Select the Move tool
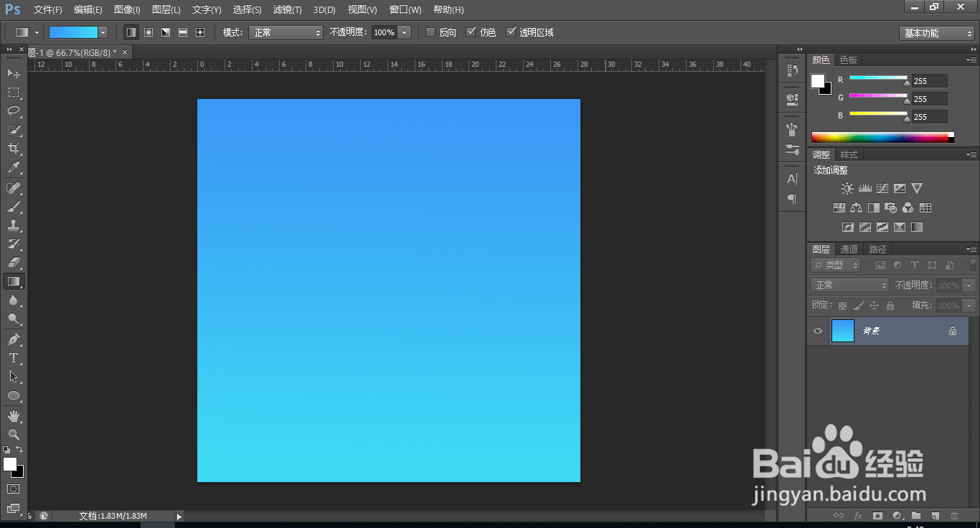The image size is (980, 528). pos(14,73)
